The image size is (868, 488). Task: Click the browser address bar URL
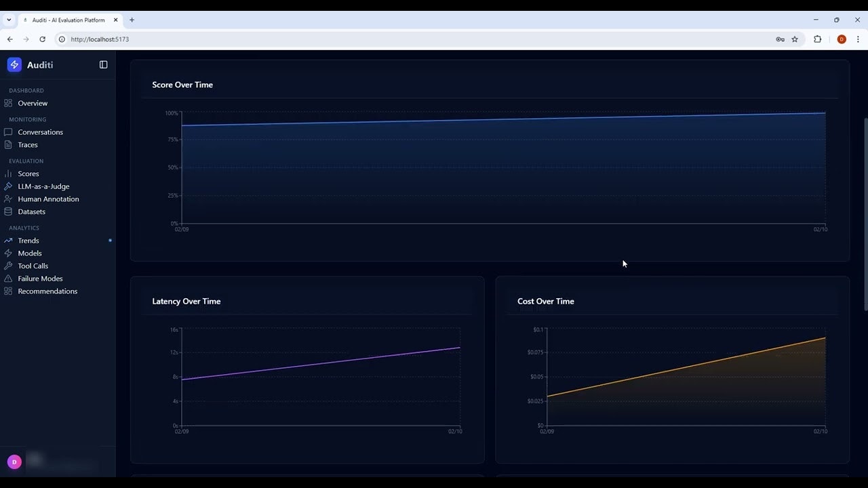(100, 39)
